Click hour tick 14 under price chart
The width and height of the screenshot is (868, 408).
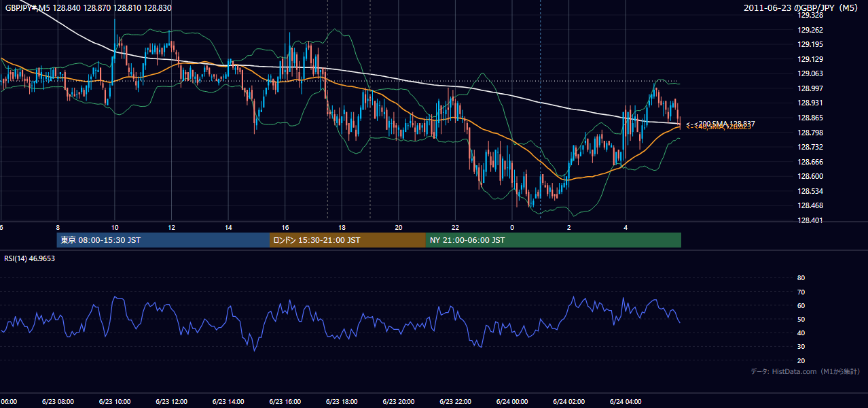(228, 227)
